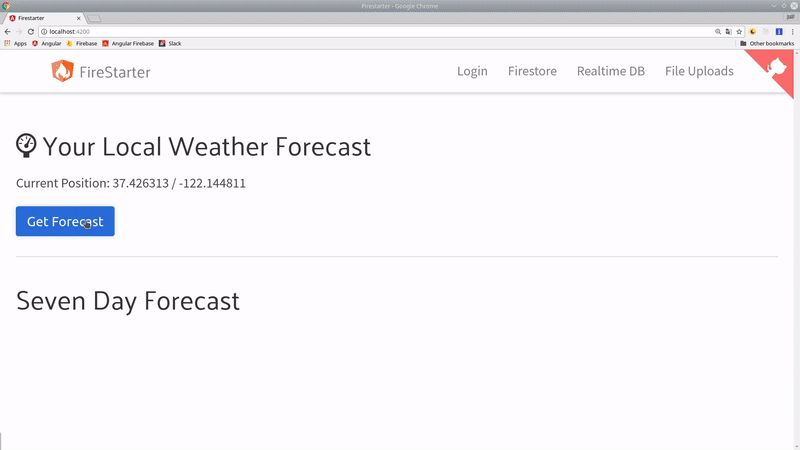This screenshot has height=450, width=800.
Task: Focus the localhost:4200 address bar
Action: click(x=300, y=32)
